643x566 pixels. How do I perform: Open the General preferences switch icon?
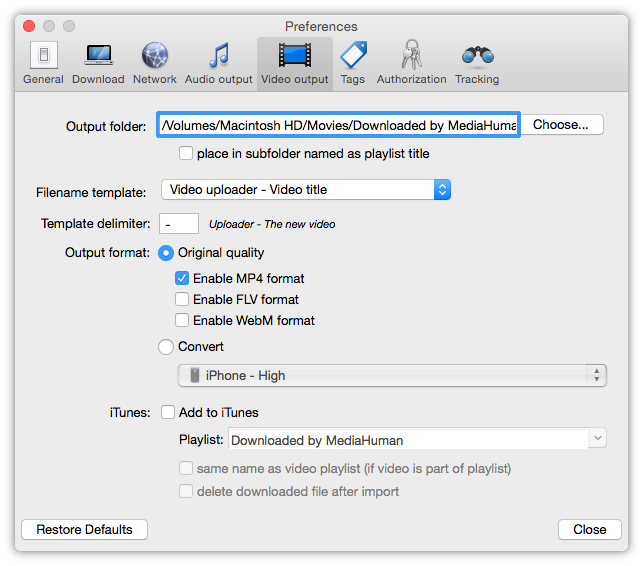[x=43, y=55]
